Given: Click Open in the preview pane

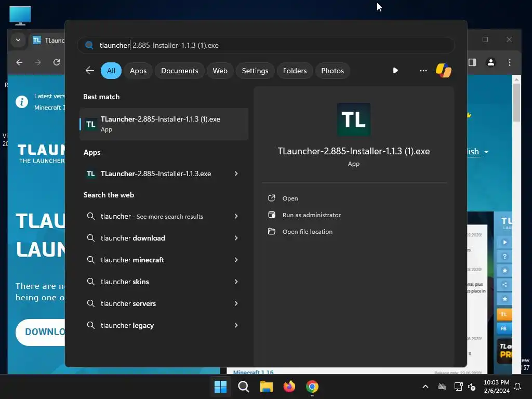Looking at the screenshot, I should point(290,198).
